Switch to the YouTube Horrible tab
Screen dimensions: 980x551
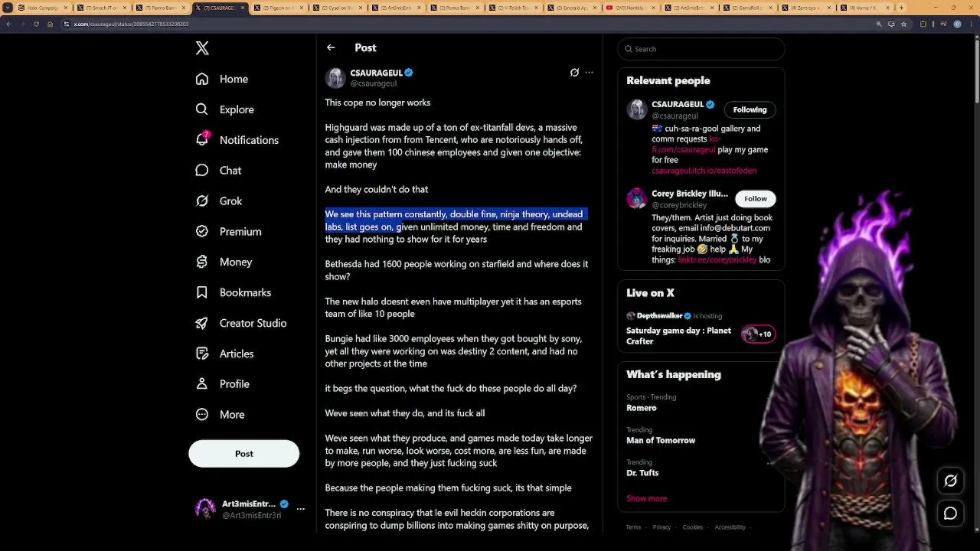[632, 8]
